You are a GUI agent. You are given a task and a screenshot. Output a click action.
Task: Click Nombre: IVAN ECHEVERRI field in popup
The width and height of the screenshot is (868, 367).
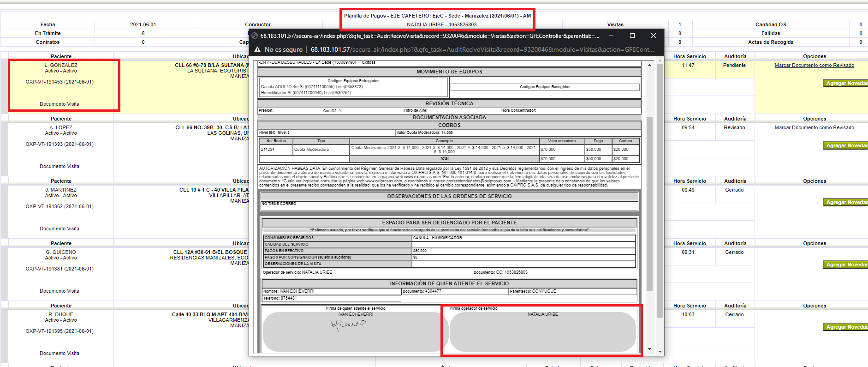click(332, 291)
